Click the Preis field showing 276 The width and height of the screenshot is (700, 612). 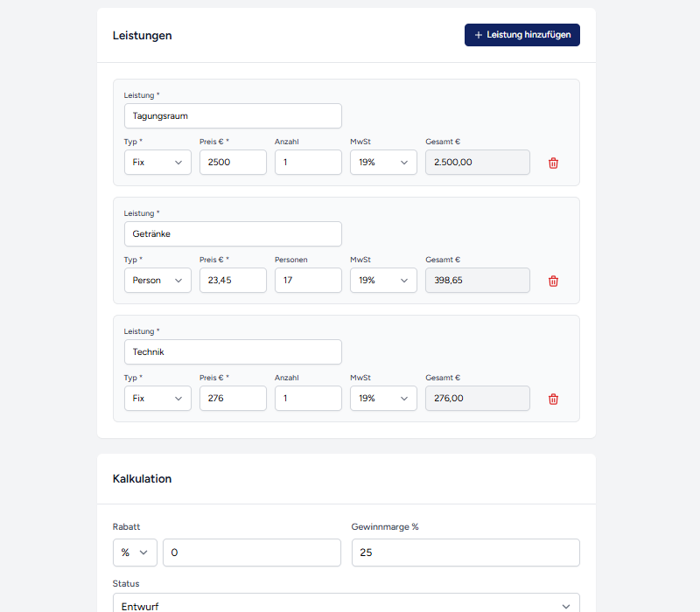[x=233, y=398]
